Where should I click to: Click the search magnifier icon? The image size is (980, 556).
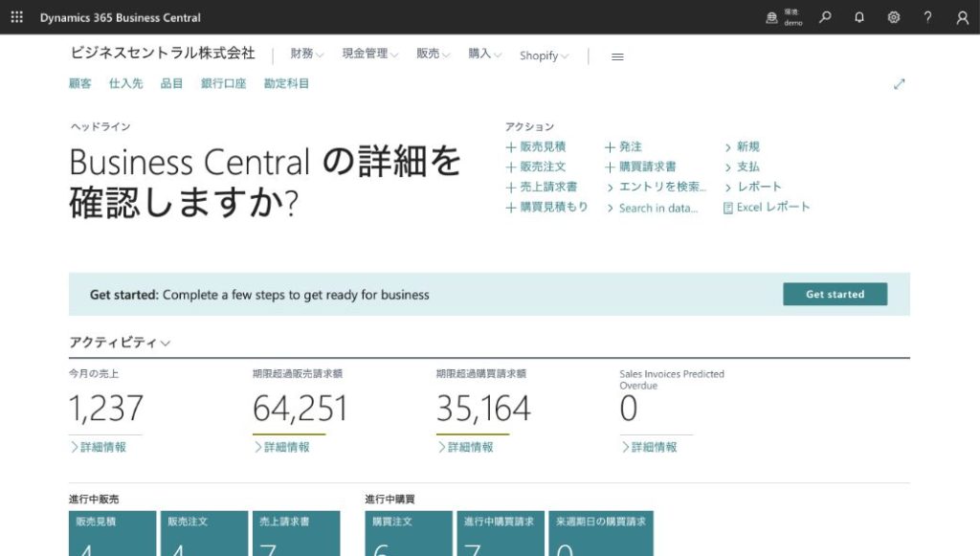click(x=825, y=17)
